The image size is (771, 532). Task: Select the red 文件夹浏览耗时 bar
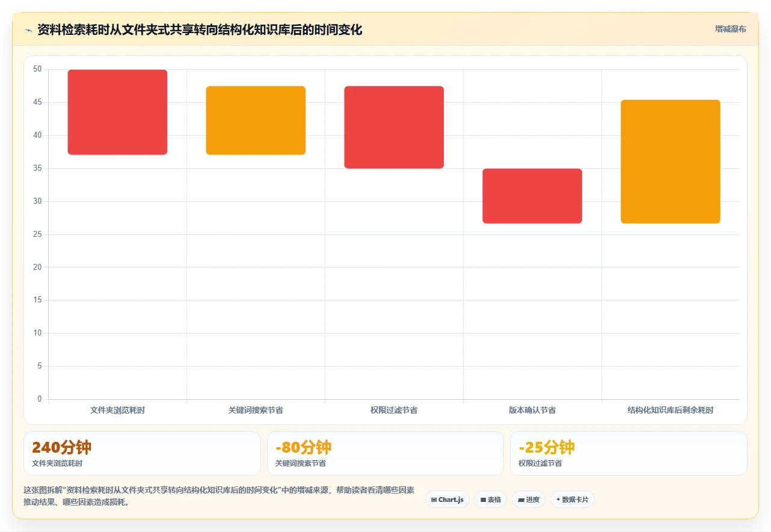click(x=117, y=112)
